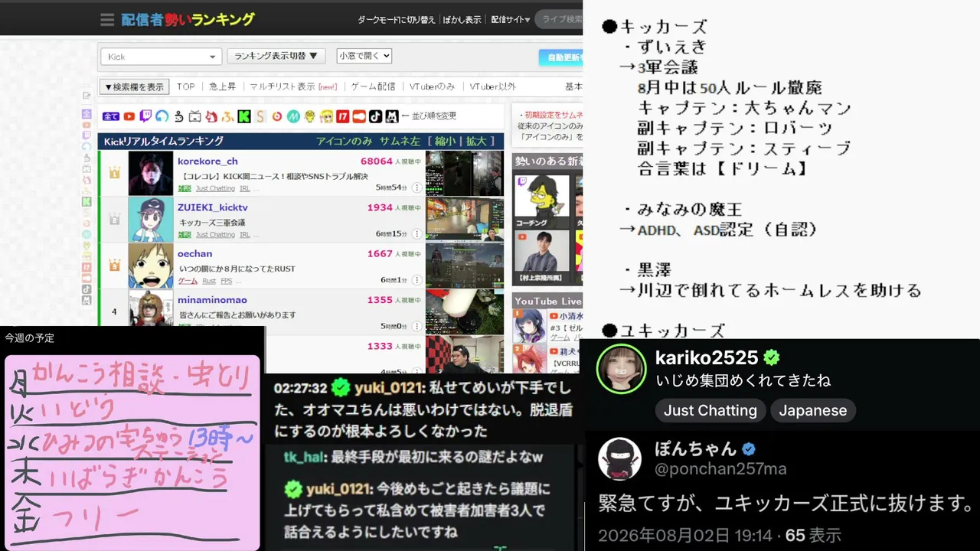
Task: Filter ranking by the orange S icon
Action: [x=260, y=116]
